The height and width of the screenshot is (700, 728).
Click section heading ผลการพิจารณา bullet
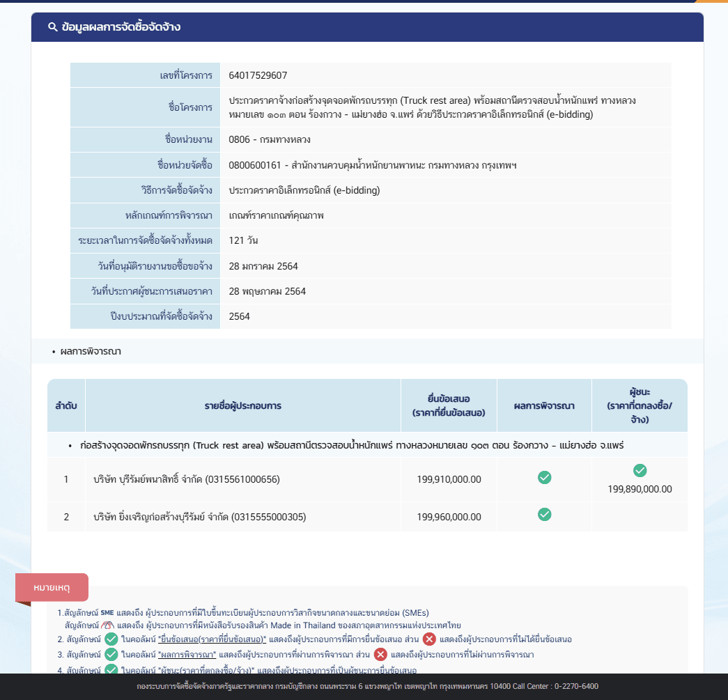pos(91,351)
